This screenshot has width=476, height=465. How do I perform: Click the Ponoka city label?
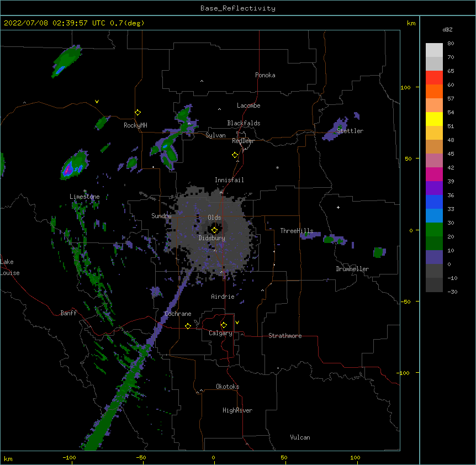tap(265, 75)
